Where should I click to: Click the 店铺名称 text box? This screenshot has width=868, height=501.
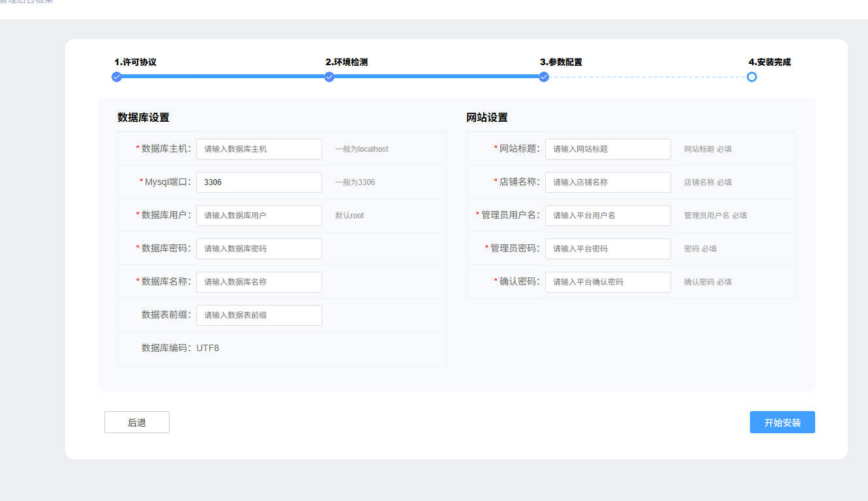click(x=608, y=182)
